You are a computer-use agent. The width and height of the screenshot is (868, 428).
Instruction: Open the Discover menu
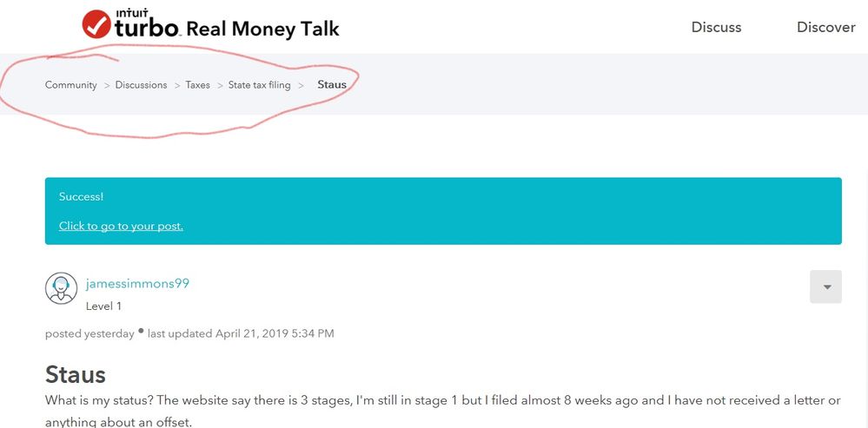point(825,27)
